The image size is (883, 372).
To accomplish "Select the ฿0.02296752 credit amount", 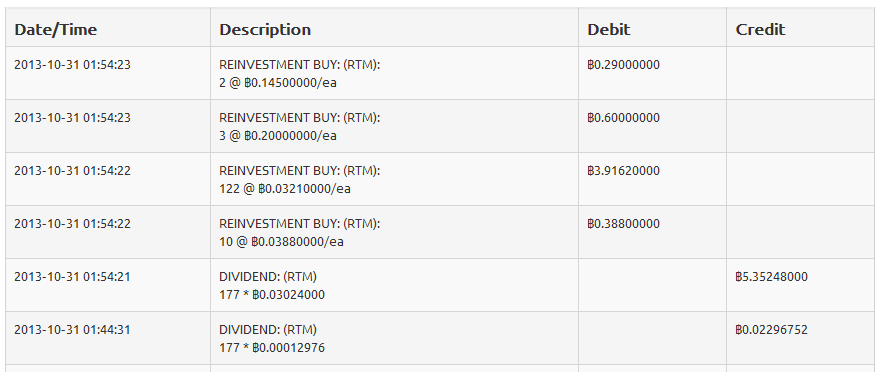I will (771, 330).
